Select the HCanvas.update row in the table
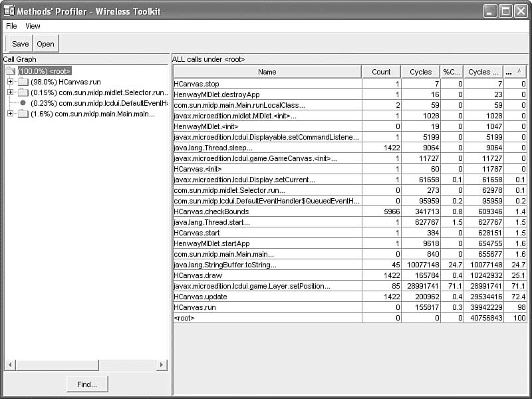Screen dimensions: 532x399 coord(266,297)
